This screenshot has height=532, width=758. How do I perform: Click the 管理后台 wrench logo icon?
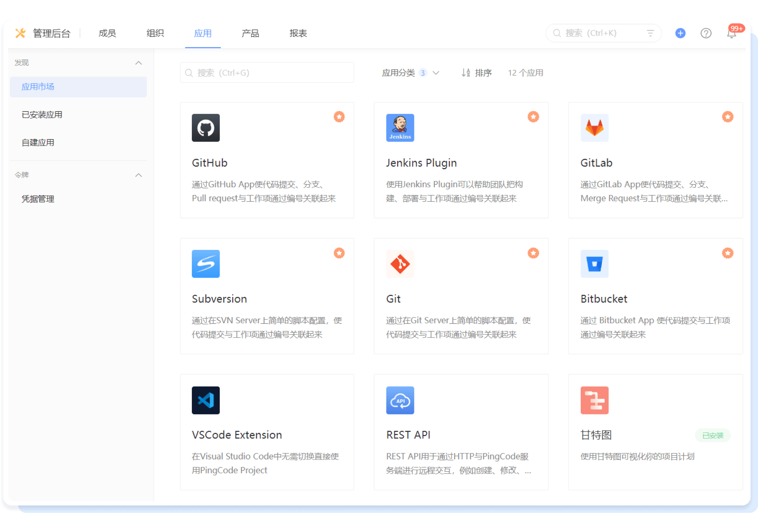[21, 33]
